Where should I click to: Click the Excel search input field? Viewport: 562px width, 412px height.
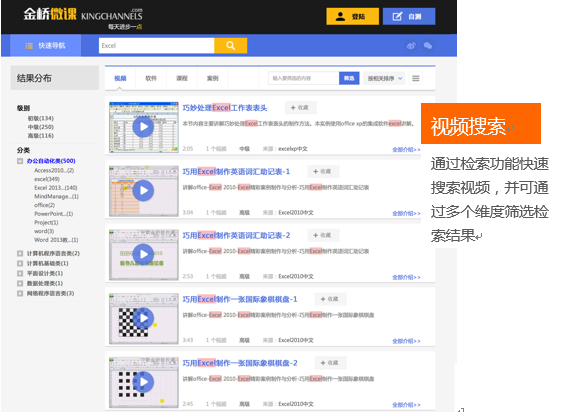click(156, 46)
